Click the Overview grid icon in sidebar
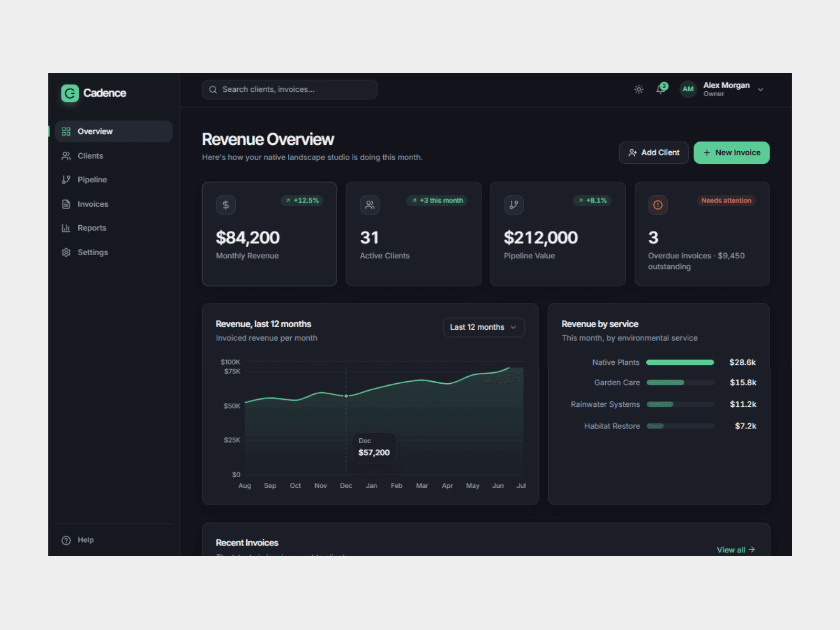Image resolution: width=840 pixels, height=630 pixels. pyautogui.click(x=66, y=131)
